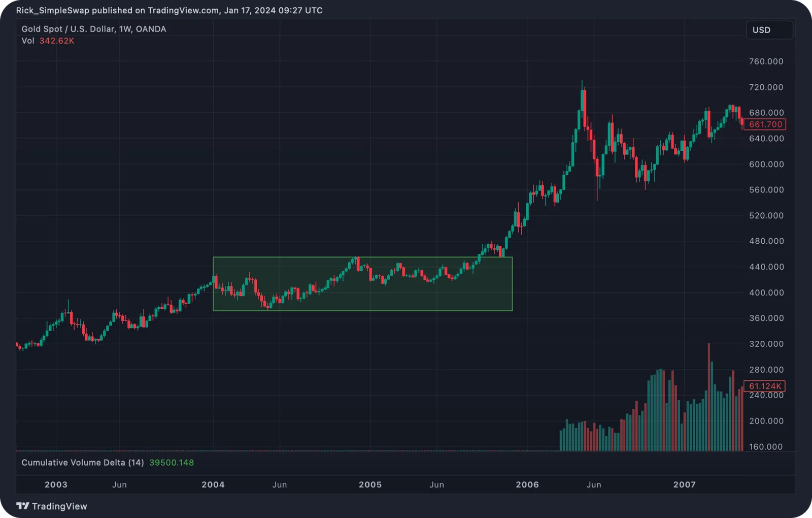
Task: Click the 39500.148 indicator value
Action: coord(172,463)
